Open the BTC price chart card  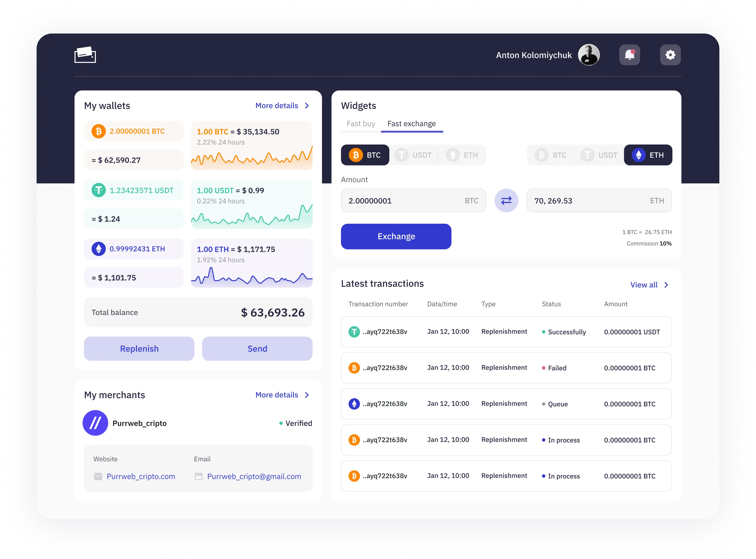pos(252,146)
